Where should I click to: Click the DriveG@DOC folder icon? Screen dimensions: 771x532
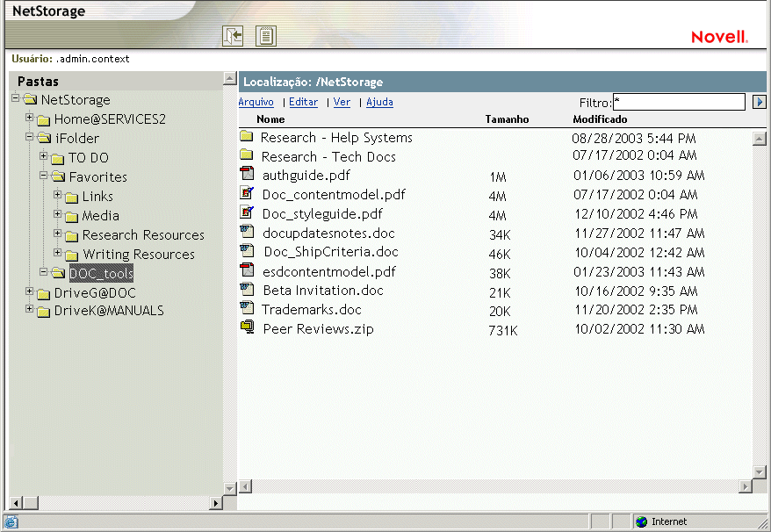coord(44,294)
